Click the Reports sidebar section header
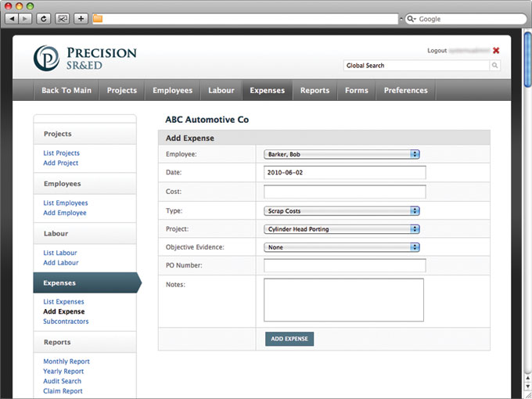The height and width of the screenshot is (399, 532). [84, 342]
